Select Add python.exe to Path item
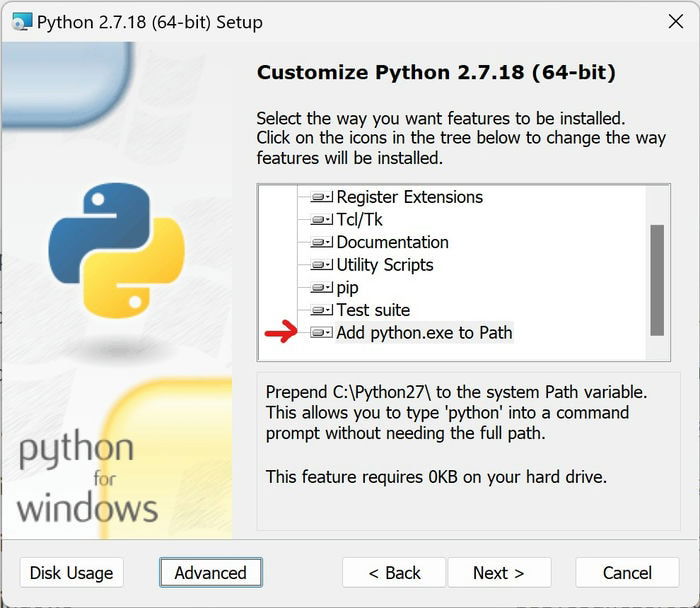 click(x=424, y=333)
